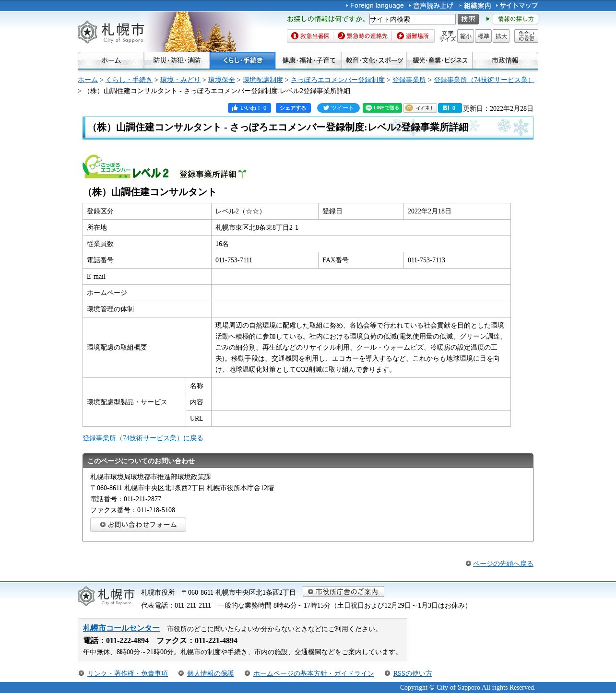The height and width of the screenshot is (693, 616).
Task: Select the 教育･文化･スポーツ tab
Action: pos(374,60)
